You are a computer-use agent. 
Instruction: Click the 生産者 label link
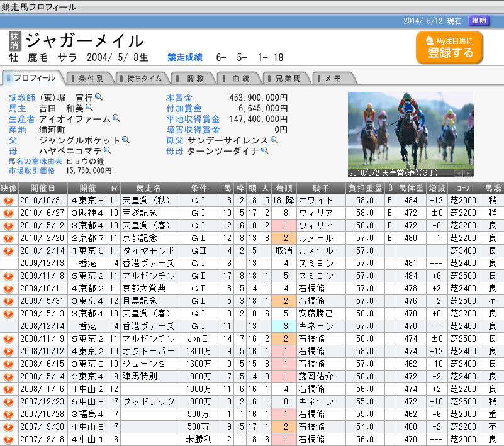22,119
